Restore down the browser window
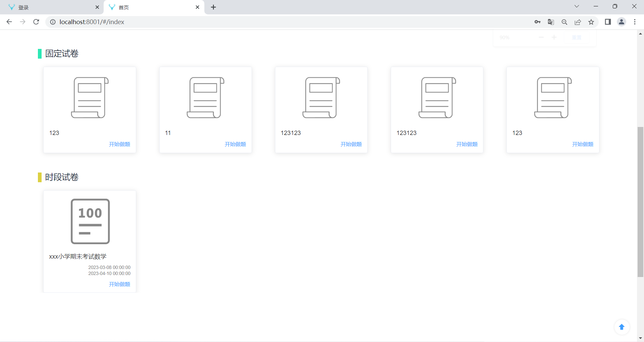 point(615,6)
